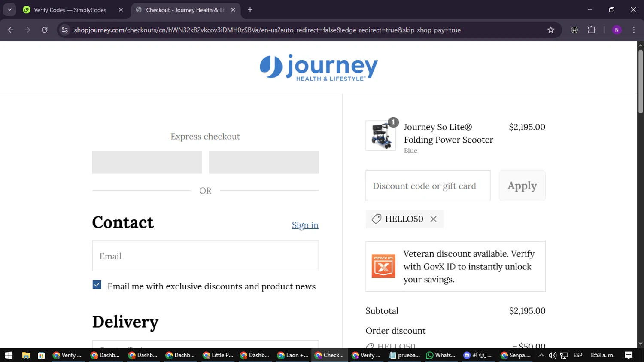Open WhatsApp from the taskbar
Screen dimensions: 644x362
click(x=441, y=355)
